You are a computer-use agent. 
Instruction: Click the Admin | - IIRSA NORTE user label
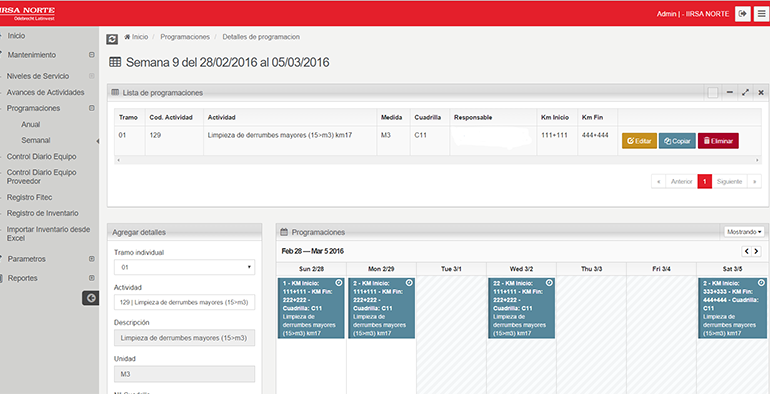pos(693,14)
